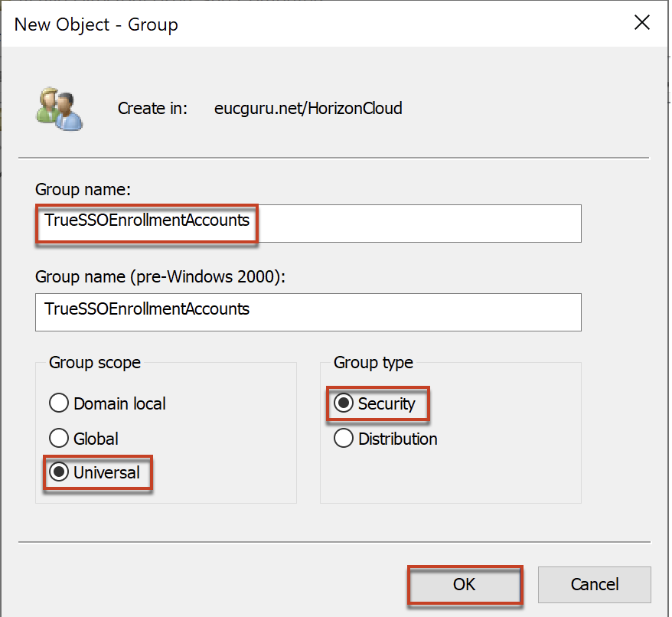This screenshot has width=672, height=617.
Task: Confirm group creation with OK
Action: coord(465,584)
